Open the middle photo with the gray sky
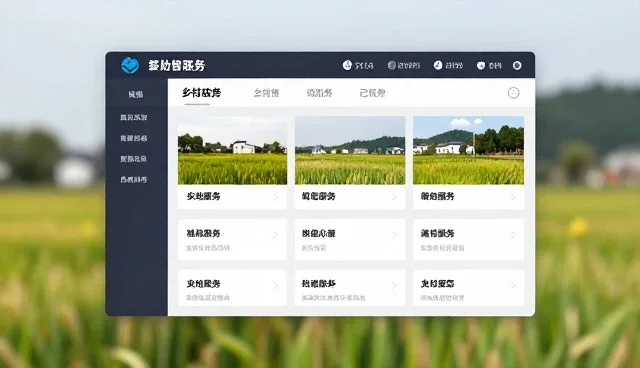This screenshot has height=368, width=640. tap(350, 151)
